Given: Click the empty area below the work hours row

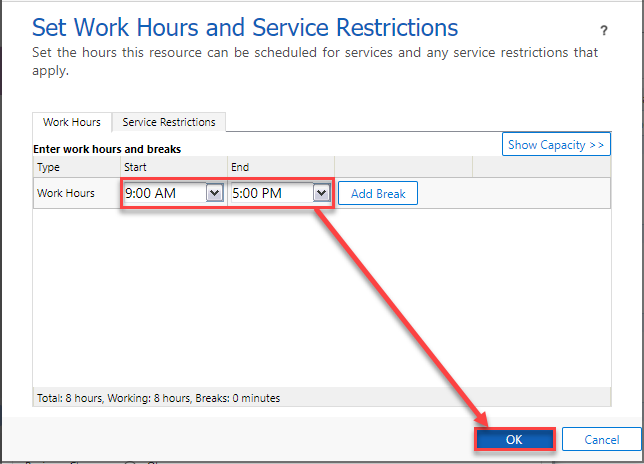Looking at the screenshot, I should coord(320,300).
